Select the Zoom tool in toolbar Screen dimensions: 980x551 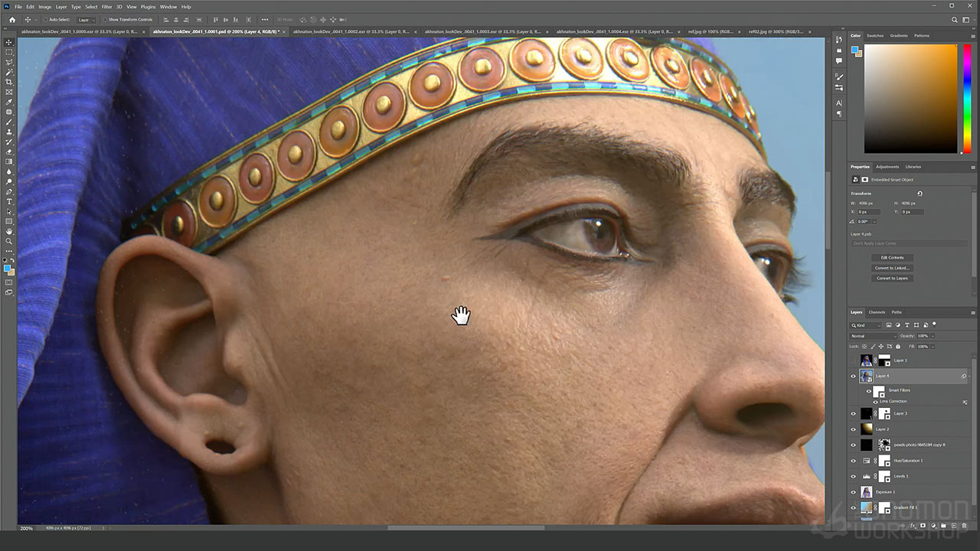tap(9, 241)
